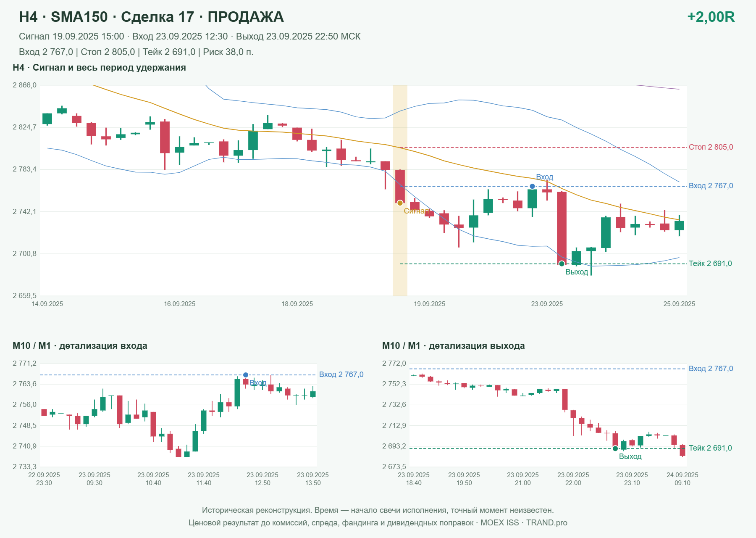This screenshot has height=538, width=756.
Task: Click the "2 659,5" price axis label
Action: pyautogui.click(x=25, y=296)
